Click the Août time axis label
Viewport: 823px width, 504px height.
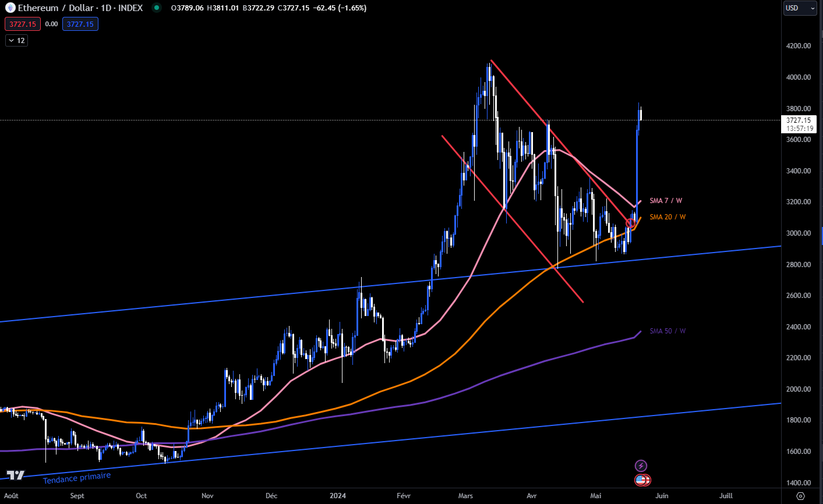pyautogui.click(x=11, y=496)
